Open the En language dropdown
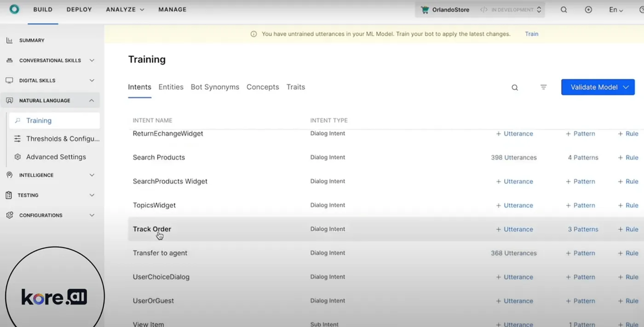Screen dimensions: 644x327 [x=616, y=10]
